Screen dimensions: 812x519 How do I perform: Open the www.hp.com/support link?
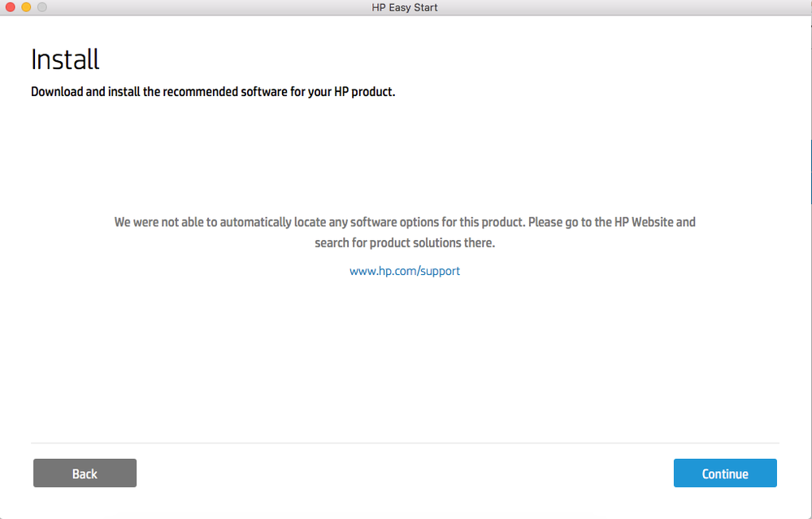tap(405, 271)
